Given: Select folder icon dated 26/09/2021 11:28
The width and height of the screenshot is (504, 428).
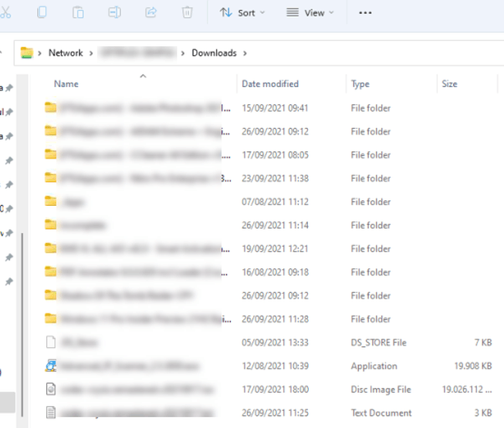Looking at the screenshot, I should click(x=50, y=318).
